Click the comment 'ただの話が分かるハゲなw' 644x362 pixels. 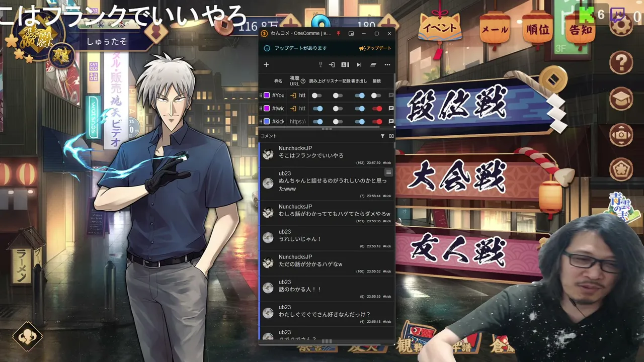pos(310,264)
